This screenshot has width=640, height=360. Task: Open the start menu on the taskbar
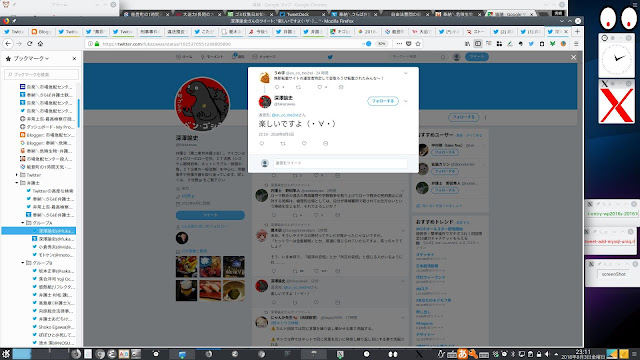click(x=6, y=354)
